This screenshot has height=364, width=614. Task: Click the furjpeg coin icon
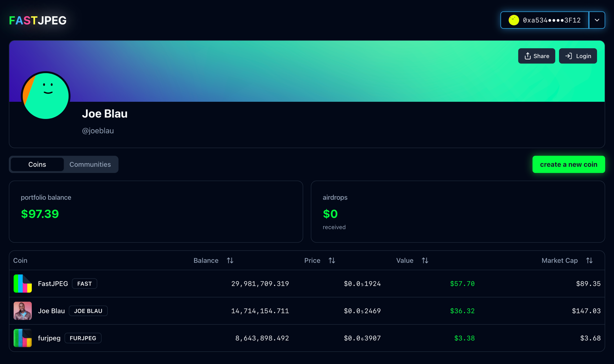tap(23, 338)
